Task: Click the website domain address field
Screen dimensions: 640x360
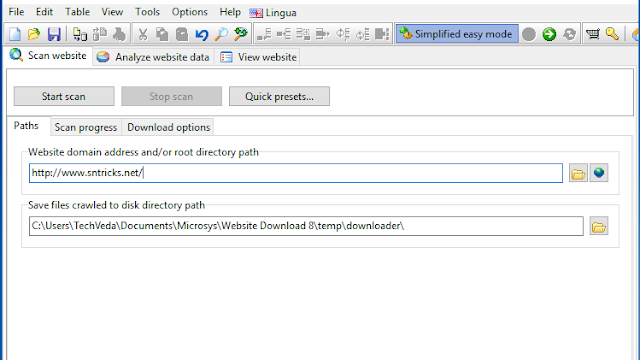Action: [x=296, y=173]
